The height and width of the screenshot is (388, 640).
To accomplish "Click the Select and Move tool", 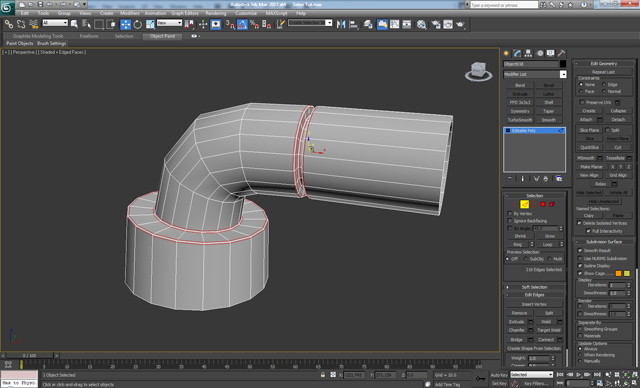I will [x=125, y=24].
